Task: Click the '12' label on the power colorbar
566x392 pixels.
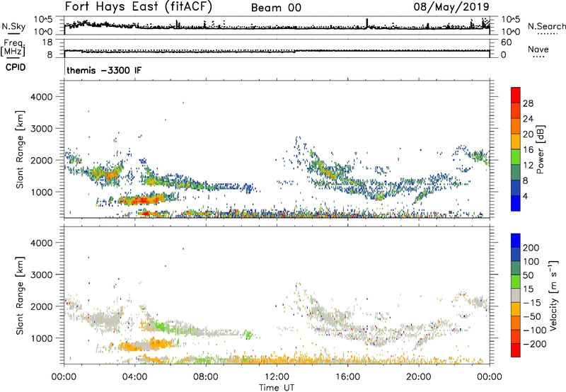Action: [x=528, y=166]
